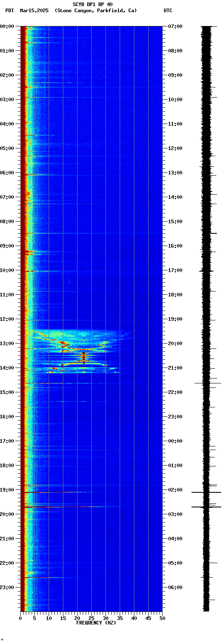
Task: Click the 10:00 PDT time label on left axis
Action: (x=7, y=270)
